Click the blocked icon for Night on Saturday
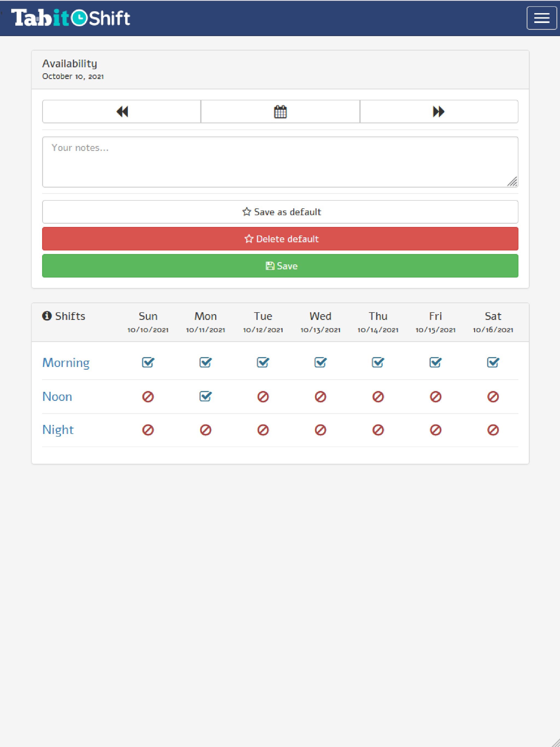This screenshot has width=560, height=747. [492, 429]
